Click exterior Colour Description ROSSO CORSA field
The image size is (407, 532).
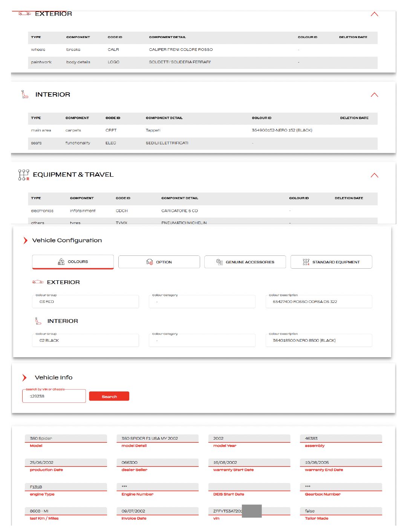(x=319, y=302)
